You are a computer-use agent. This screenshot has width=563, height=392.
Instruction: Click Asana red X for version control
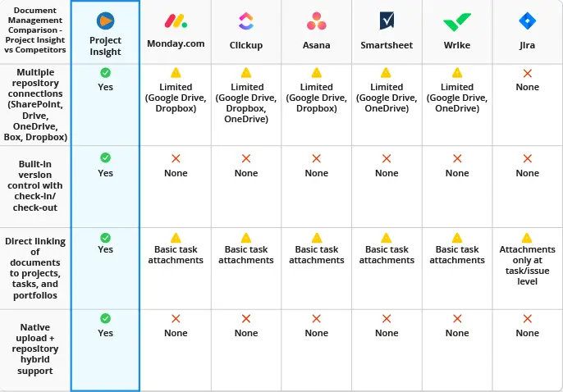pyautogui.click(x=316, y=158)
